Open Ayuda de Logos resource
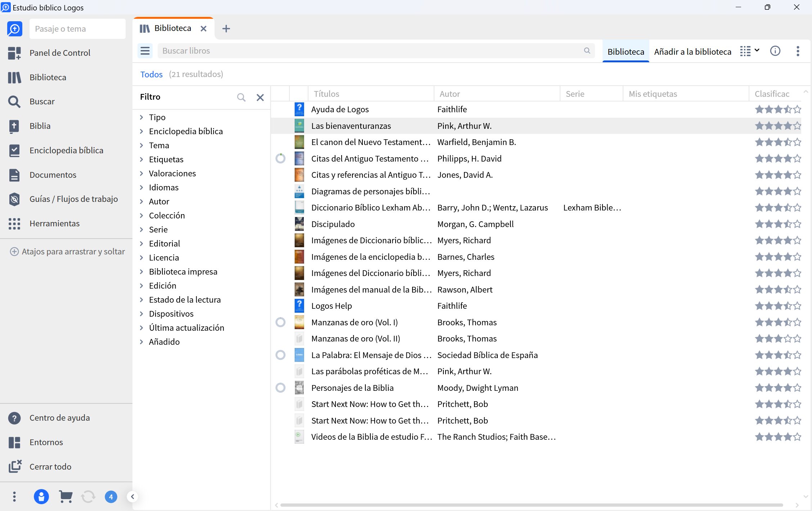Screen dimensions: 812x511 point(340,109)
